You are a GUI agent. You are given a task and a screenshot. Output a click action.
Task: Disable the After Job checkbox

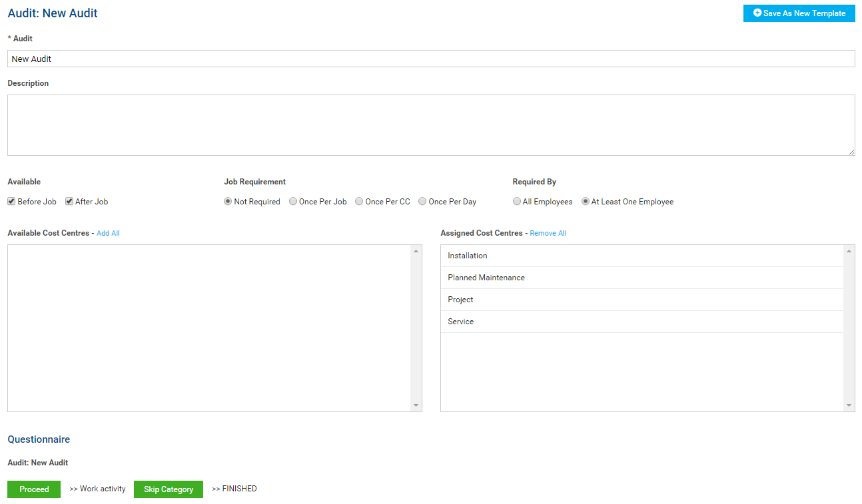click(x=69, y=201)
